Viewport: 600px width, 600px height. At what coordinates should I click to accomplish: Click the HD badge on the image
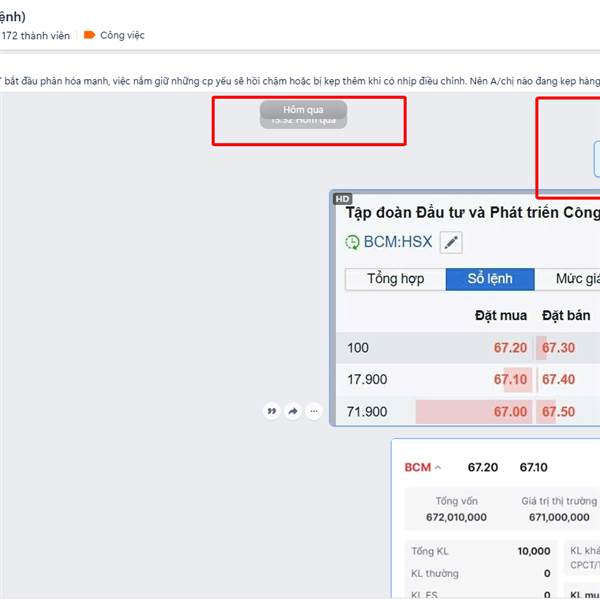coord(343,199)
